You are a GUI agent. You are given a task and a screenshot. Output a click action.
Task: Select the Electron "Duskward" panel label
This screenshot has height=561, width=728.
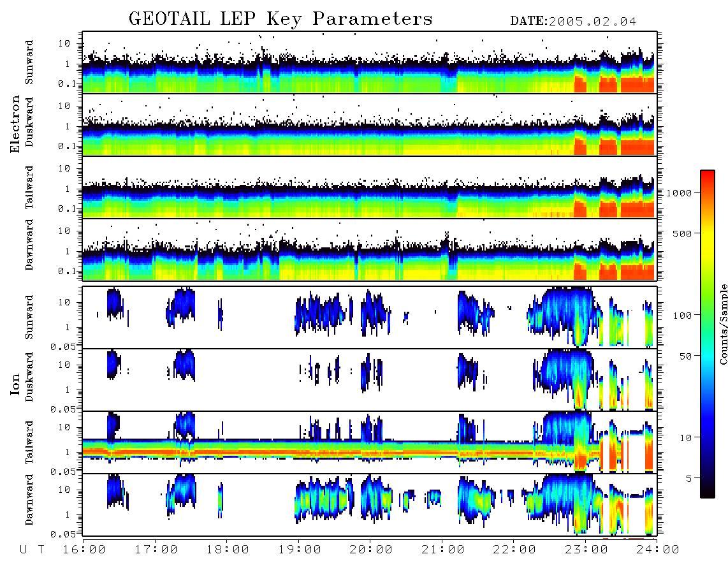coord(29,122)
